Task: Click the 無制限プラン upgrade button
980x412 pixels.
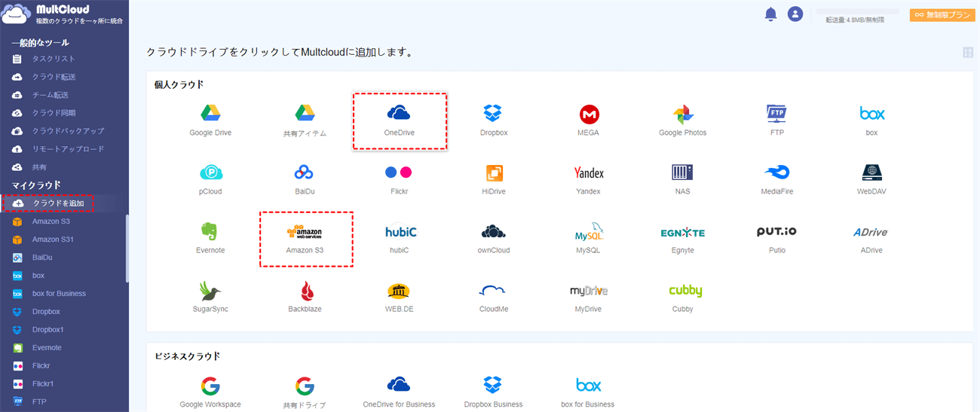Action: point(942,14)
